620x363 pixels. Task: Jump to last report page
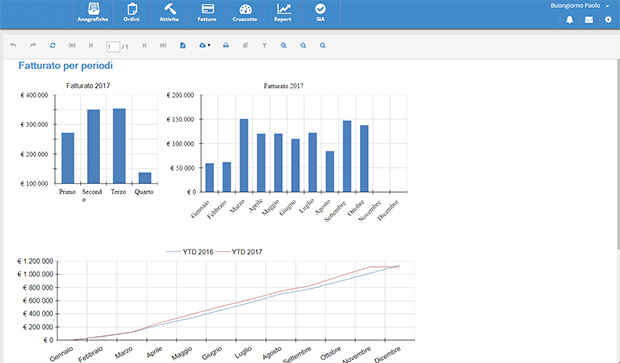click(x=163, y=45)
